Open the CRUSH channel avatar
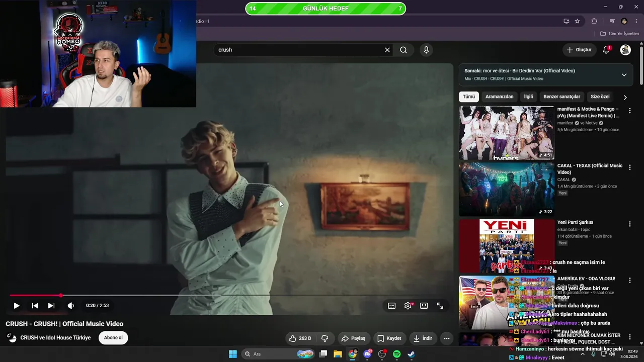 pyautogui.click(x=12, y=338)
